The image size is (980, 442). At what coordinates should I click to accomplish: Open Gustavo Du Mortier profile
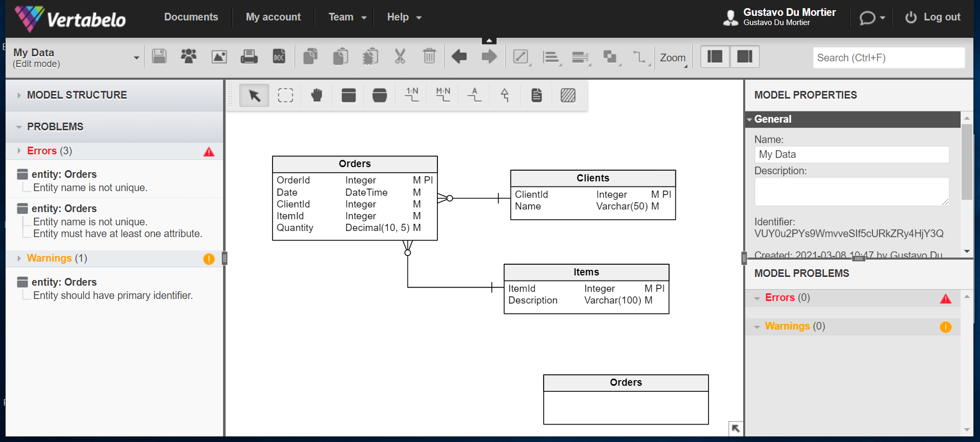(779, 17)
